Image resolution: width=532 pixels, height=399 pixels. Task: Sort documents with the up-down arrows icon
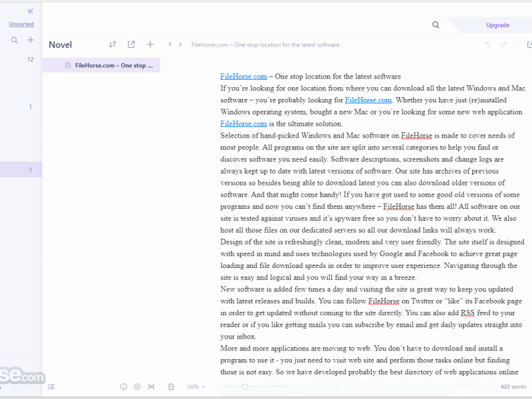coord(112,45)
